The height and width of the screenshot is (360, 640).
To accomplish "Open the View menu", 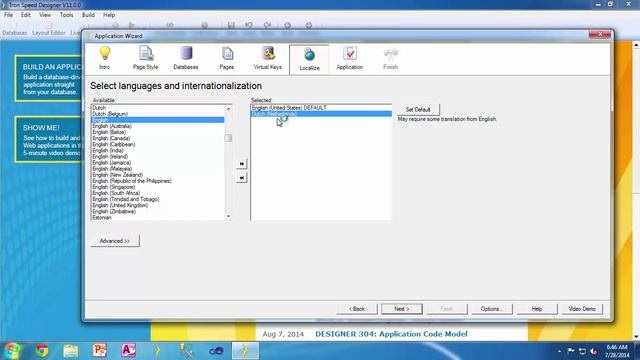I will (45, 15).
